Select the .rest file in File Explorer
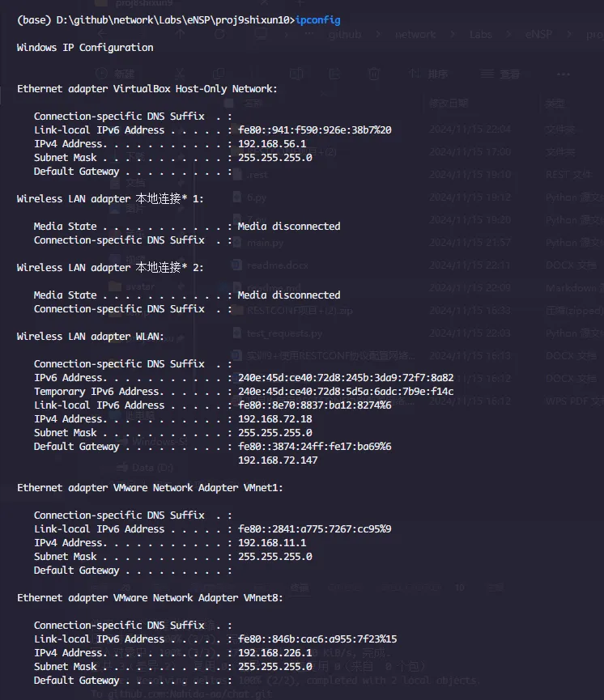Screen dimensions: 604x700 (257, 175)
